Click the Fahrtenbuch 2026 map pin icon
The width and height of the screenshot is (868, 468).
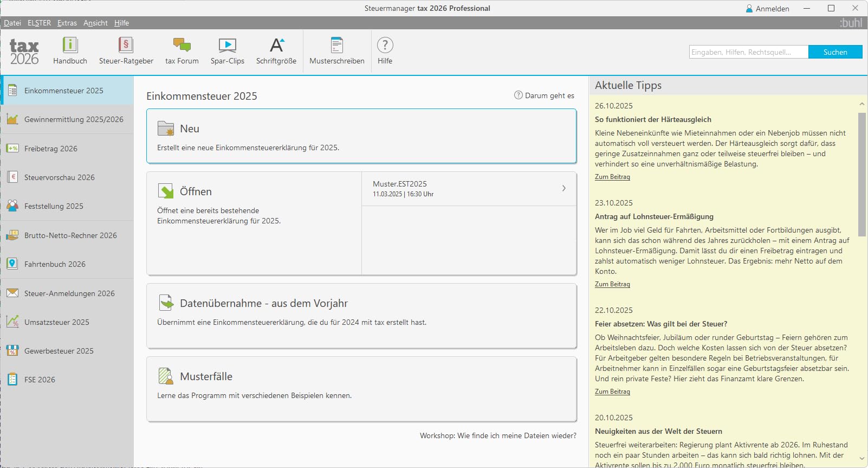(12, 264)
